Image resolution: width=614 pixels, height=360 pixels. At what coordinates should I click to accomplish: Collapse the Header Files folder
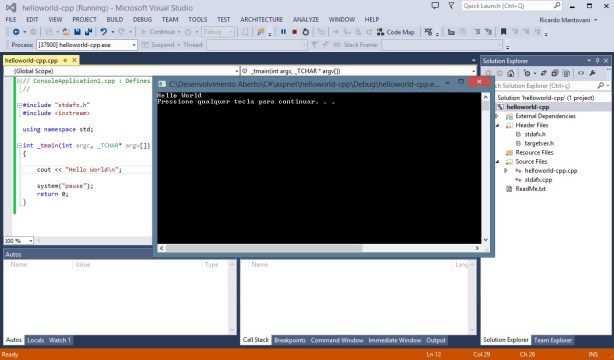pos(498,125)
